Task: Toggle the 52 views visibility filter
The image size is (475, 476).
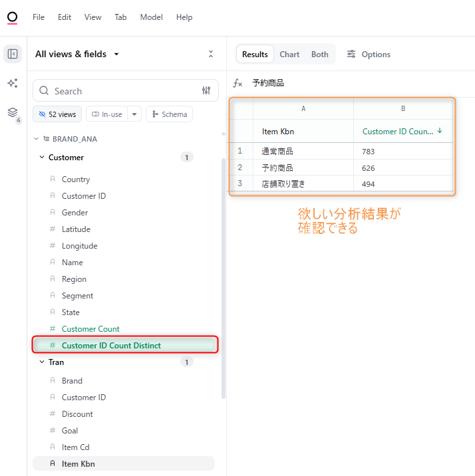Action: pyautogui.click(x=57, y=114)
